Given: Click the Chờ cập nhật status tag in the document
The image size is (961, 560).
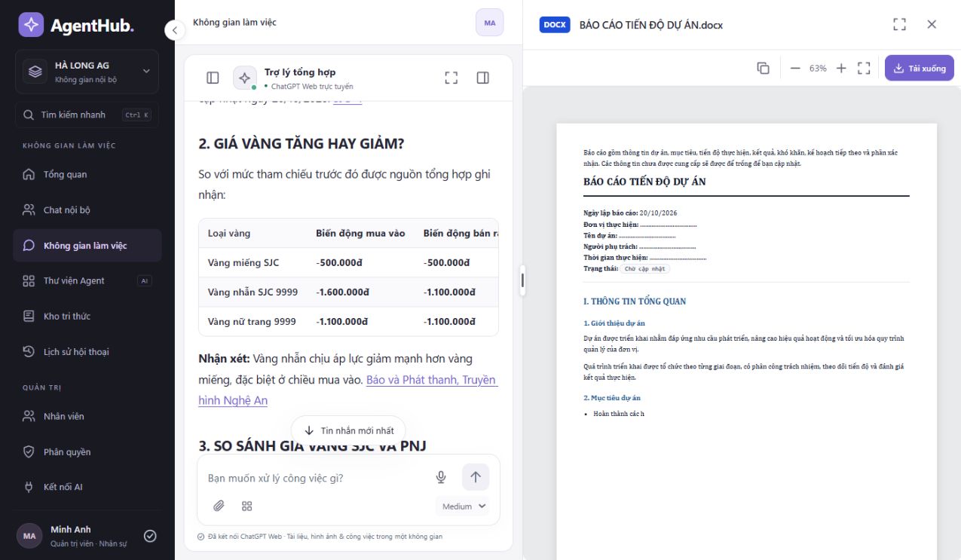Looking at the screenshot, I should [646, 268].
